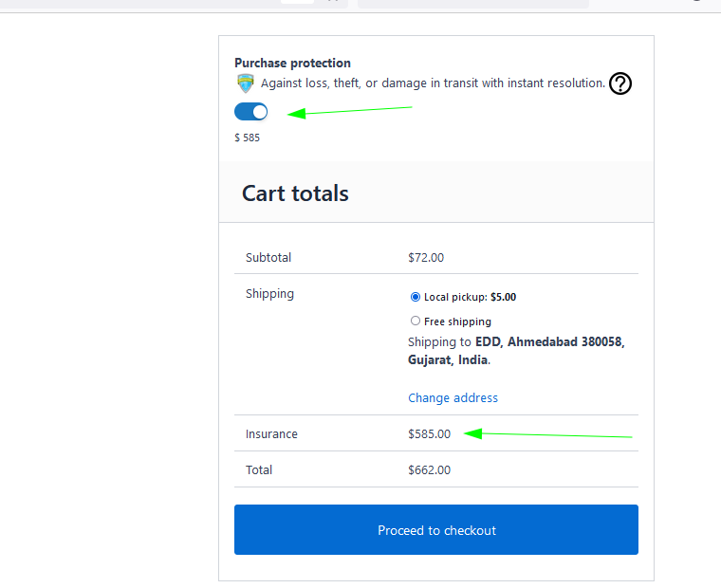Select the Local pickup radio button
The height and width of the screenshot is (588, 721).
(416, 297)
